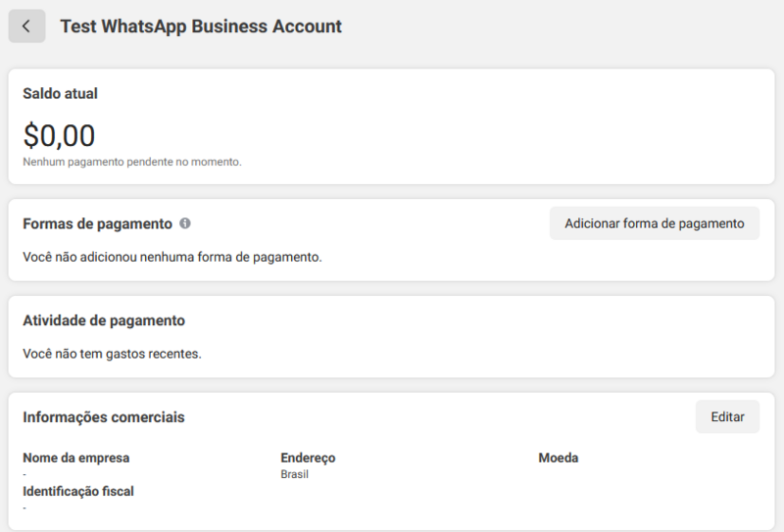Select the Test WhatsApp Business Account title
Screen dimensions: 784x532
tap(201, 26)
